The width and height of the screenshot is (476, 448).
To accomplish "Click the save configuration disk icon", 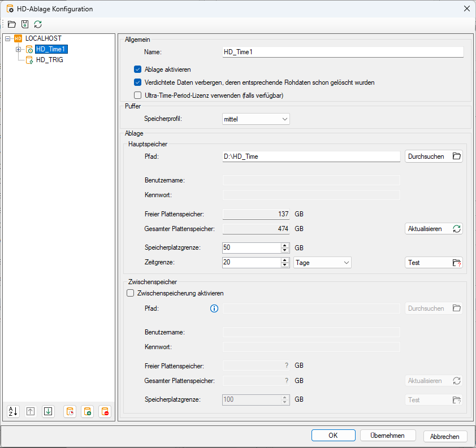I will coord(25,24).
